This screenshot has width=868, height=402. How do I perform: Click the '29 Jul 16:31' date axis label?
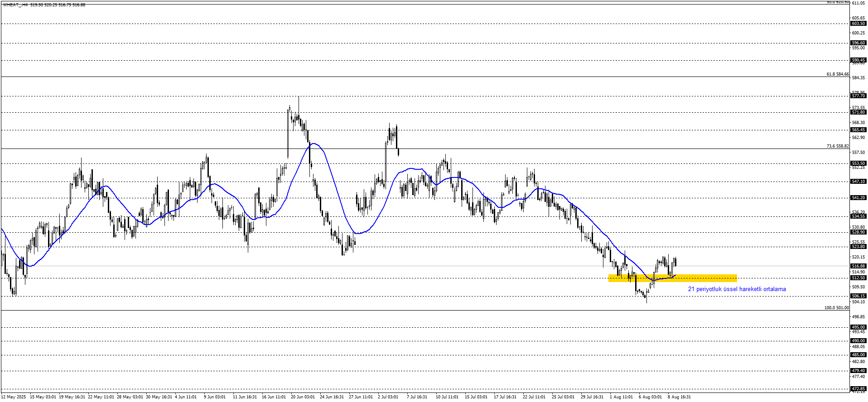tap(592, 397)
